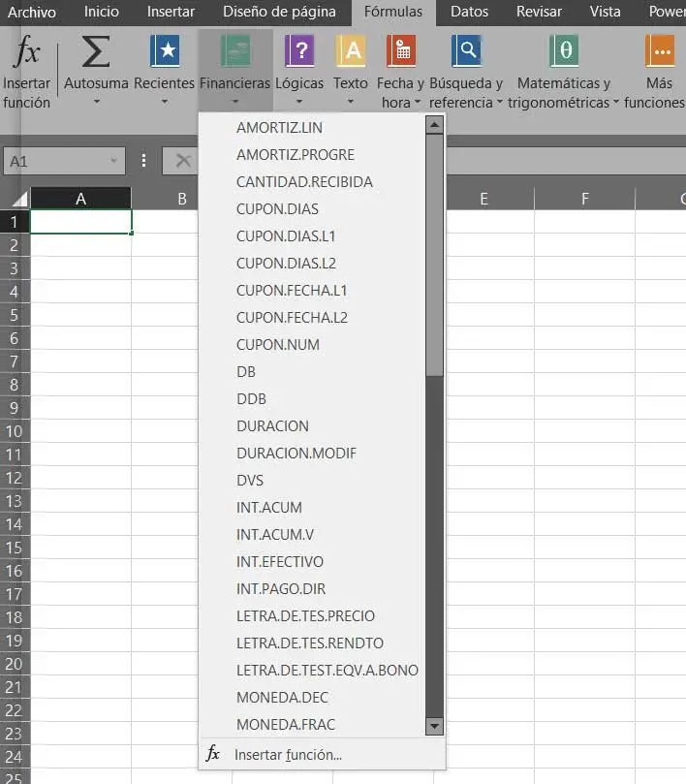The height and width of the screenshot is (784, 686).
Task: Collapse the Financieras dropdown arrow
Action: coord(235,102)
